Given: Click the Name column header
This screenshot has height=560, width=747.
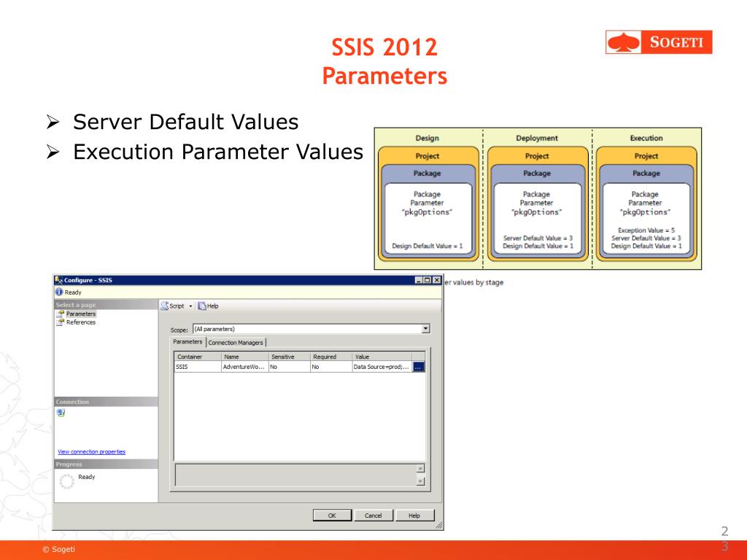Looking at the screenshot, I should 245,357.
